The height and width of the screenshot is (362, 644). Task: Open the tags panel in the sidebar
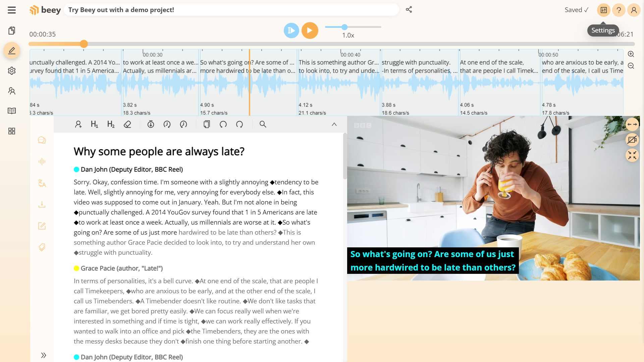42,247
